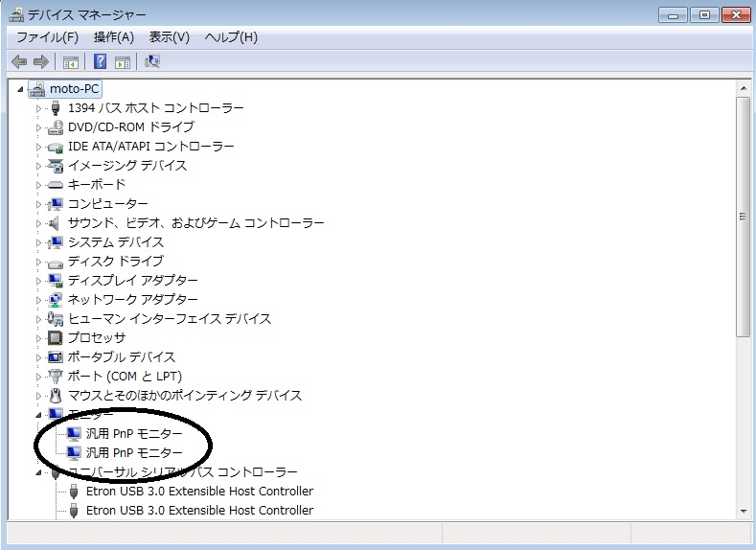
Task: Click the キーボード keyboard icon
Action: pos(56,185)
